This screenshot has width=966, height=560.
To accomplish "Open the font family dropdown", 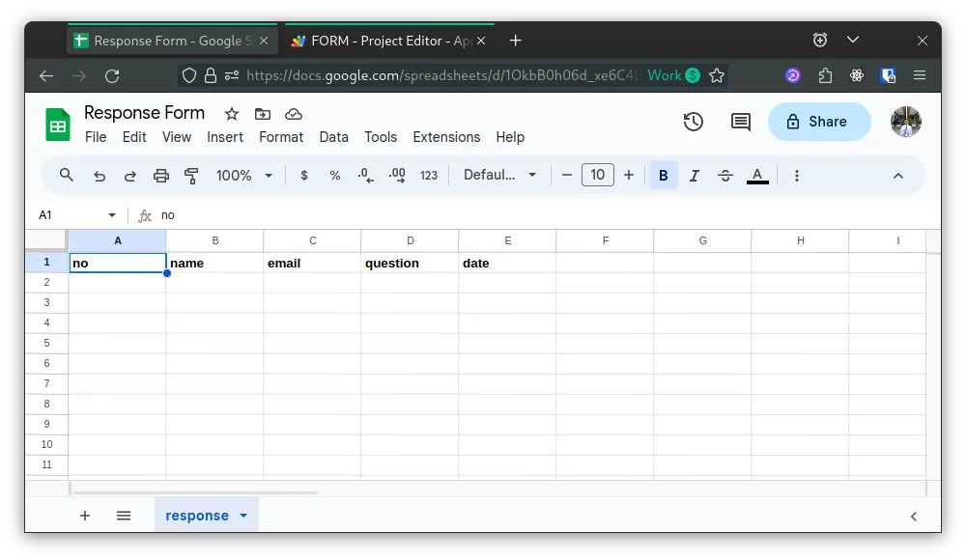I will click(x=500, y=175).
